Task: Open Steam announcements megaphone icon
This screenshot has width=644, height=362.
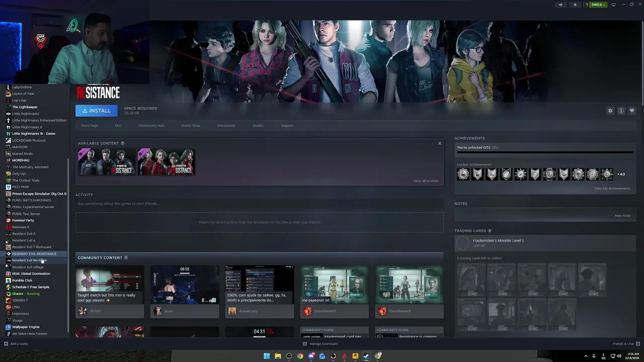Action: 560,5
